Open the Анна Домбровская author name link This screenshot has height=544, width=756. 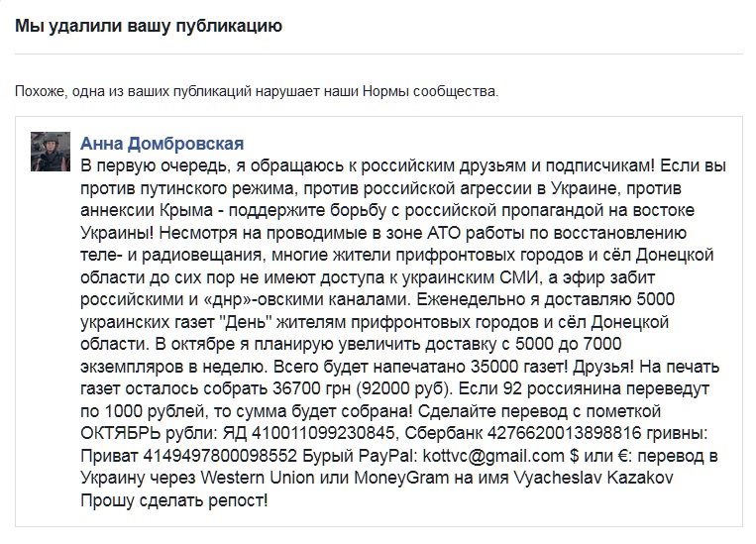click(161, 143)
